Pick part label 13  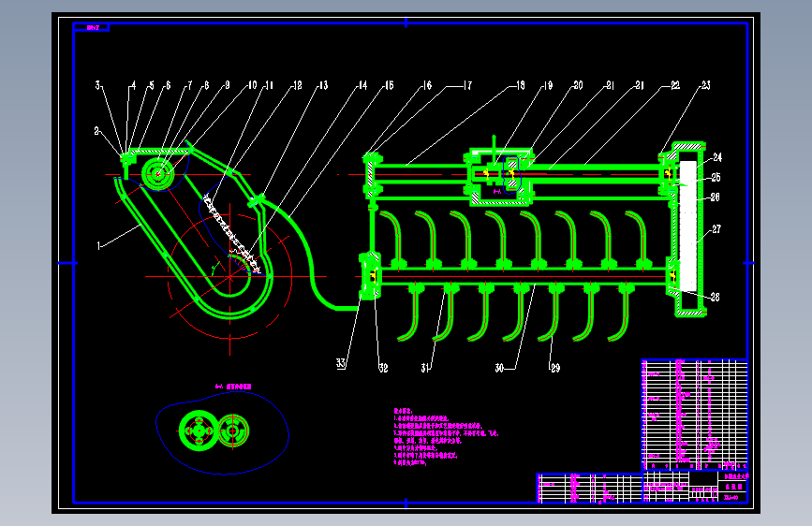323,85
